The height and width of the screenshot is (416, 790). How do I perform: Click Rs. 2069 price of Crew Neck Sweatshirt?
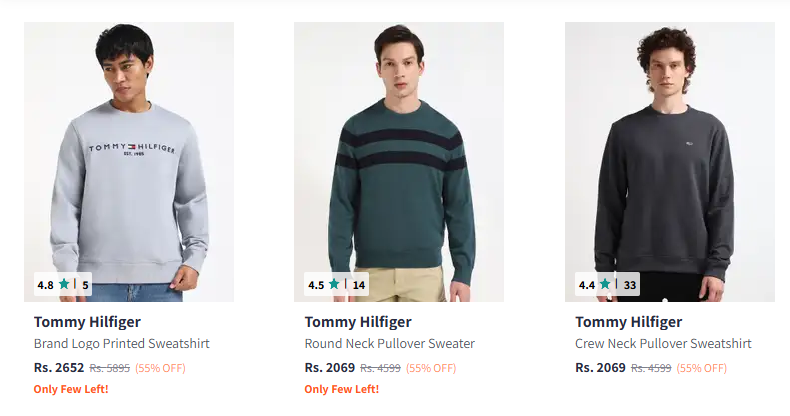600,368
